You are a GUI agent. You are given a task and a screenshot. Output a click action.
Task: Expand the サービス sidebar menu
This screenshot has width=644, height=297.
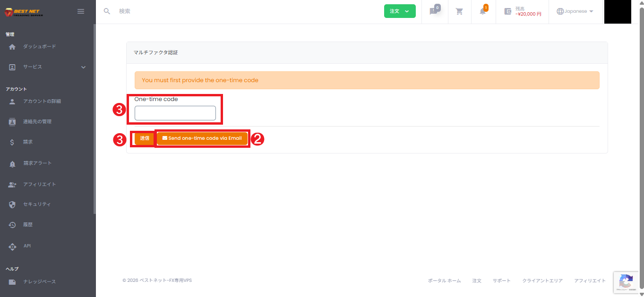pyautogui.click(x=47, y=67)
